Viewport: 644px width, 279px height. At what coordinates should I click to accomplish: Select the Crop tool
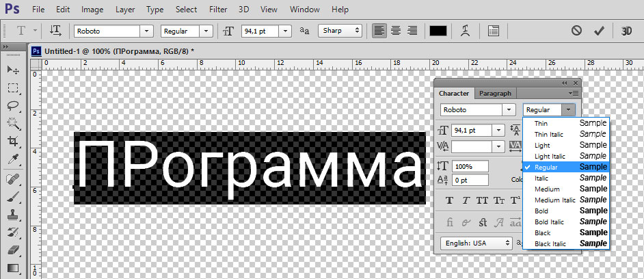click(13, 142)
